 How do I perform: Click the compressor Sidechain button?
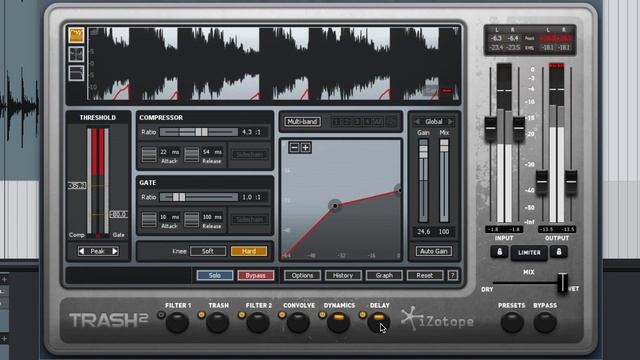tap(249, 155)
